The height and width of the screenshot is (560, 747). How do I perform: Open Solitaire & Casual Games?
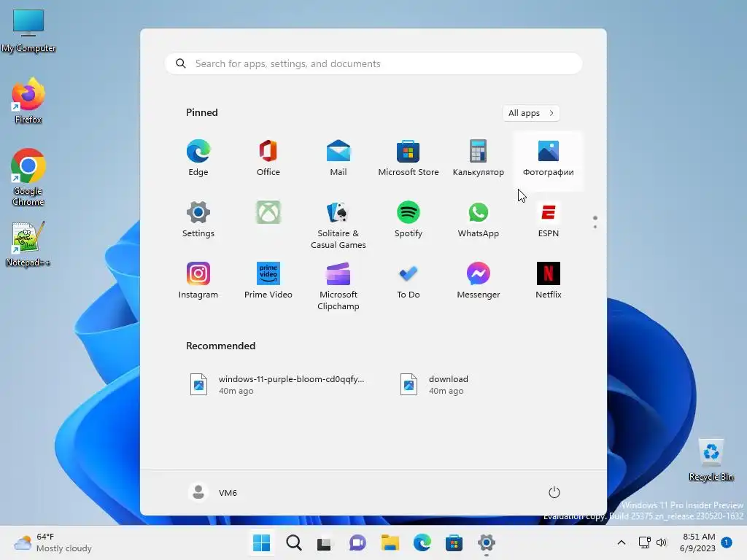tap(338, 225)
